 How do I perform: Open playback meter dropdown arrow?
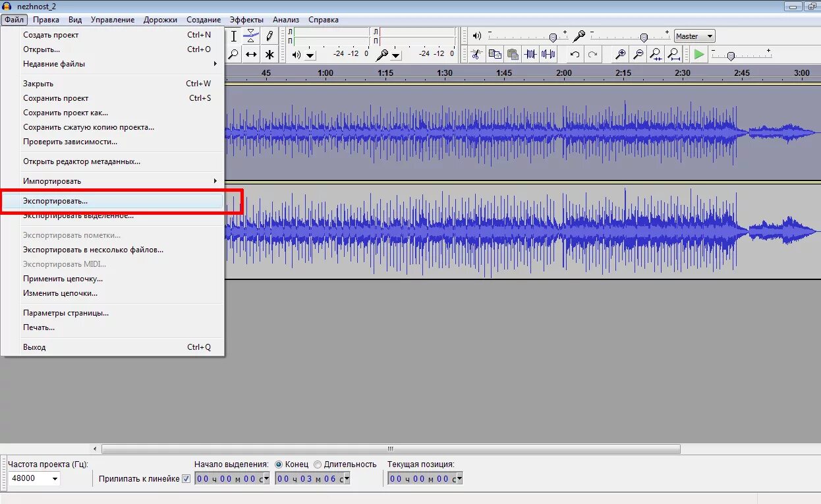point(310,56)
